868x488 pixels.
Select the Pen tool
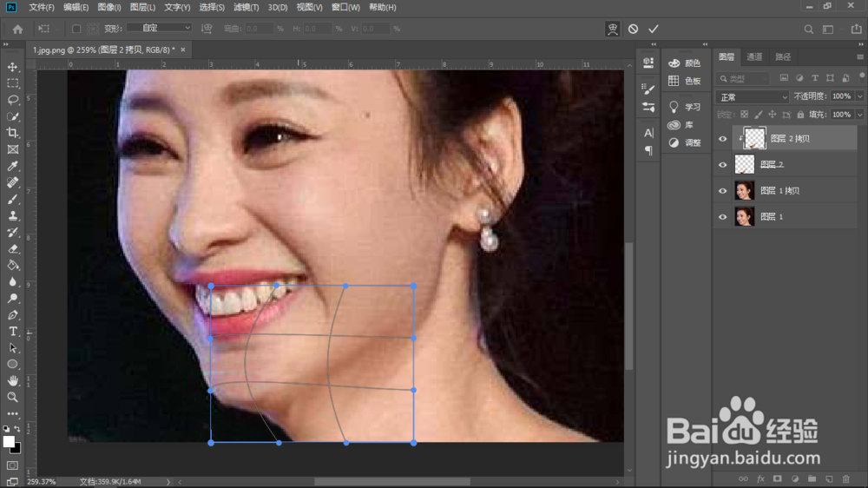12,314
